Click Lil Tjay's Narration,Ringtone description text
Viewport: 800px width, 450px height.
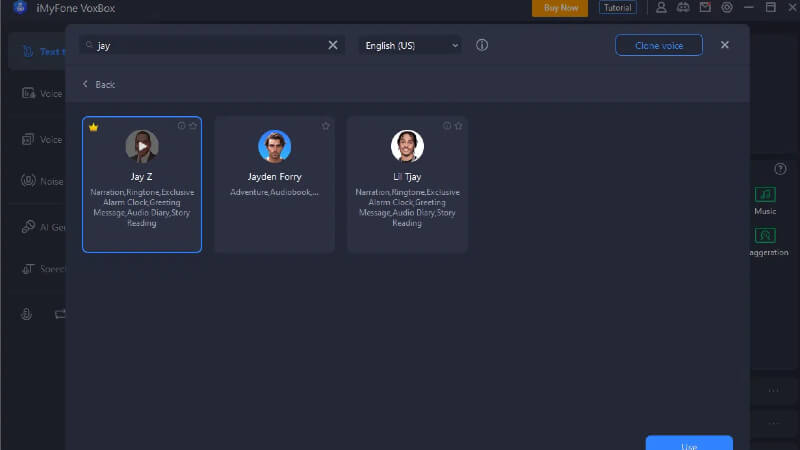click(x=407, y=208)
